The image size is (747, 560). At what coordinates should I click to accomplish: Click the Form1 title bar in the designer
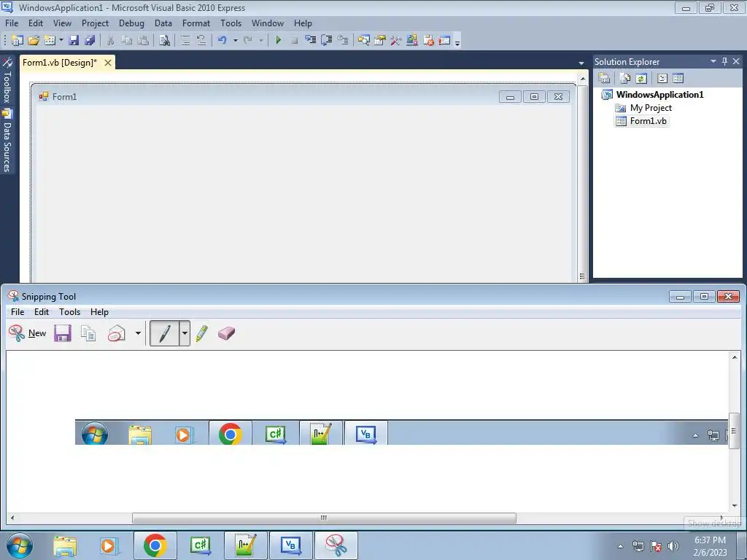coord(303,97)
